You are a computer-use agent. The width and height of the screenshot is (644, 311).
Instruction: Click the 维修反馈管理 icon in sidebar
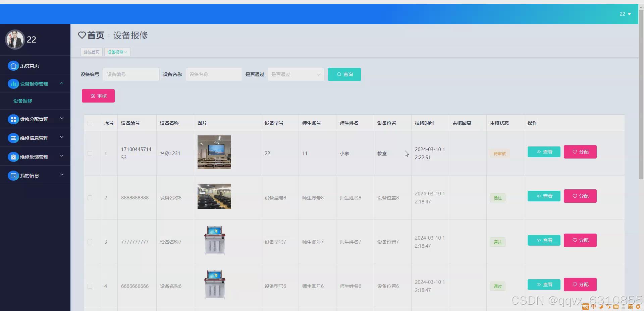[13, 157]
